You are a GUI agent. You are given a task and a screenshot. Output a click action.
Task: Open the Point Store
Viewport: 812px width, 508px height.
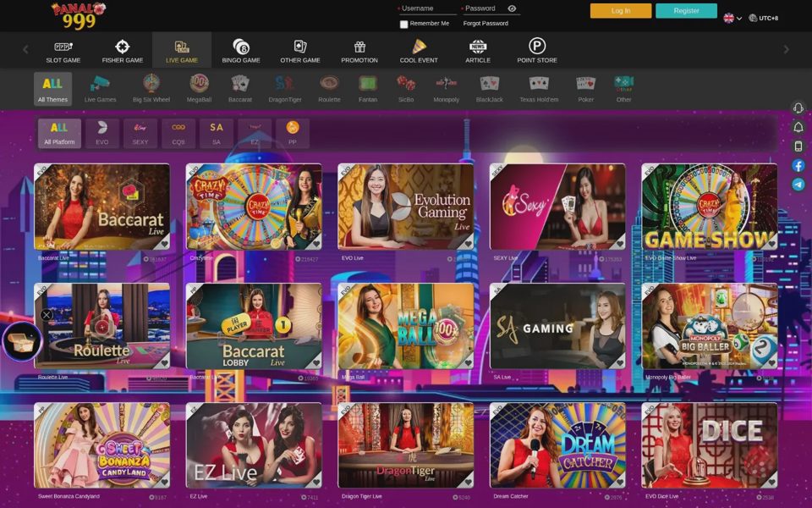[537, 51]
